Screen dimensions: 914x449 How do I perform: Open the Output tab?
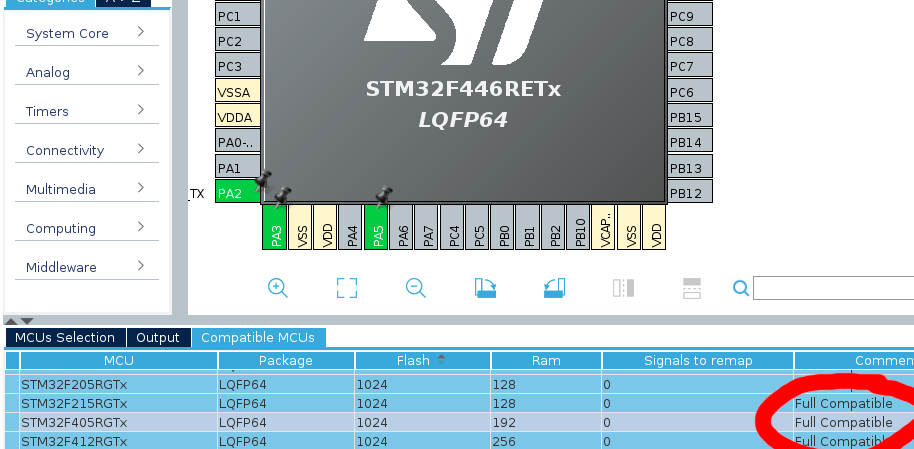click(158, 338)
